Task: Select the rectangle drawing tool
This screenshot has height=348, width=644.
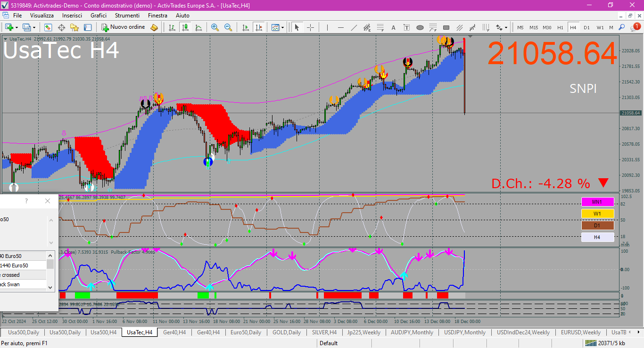Action: 446,27
